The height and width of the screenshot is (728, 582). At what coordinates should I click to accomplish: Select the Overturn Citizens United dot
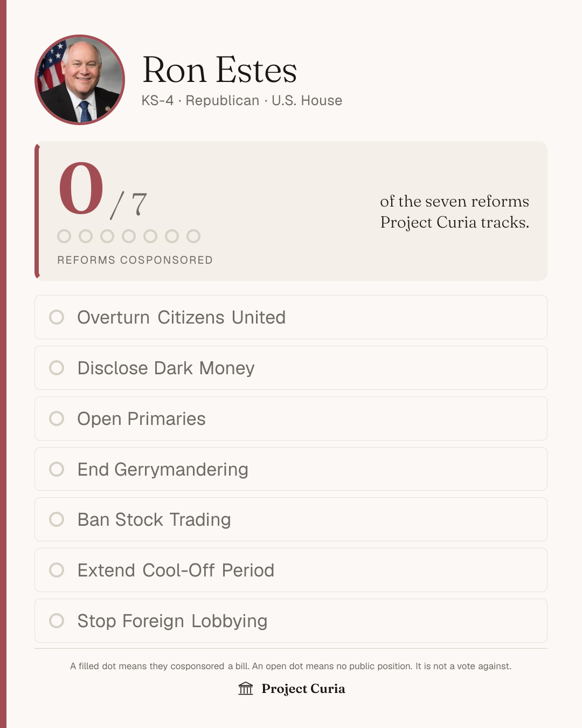(x=57, y=317)
